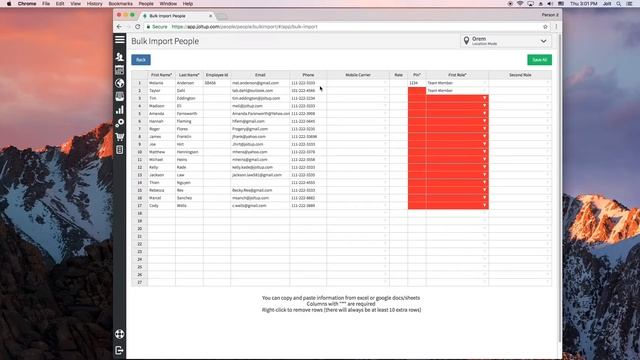Viewport: 640px width, 360px height.
Task: Click the volume icon in the menu bar
Action: click(x=550, y=4)
